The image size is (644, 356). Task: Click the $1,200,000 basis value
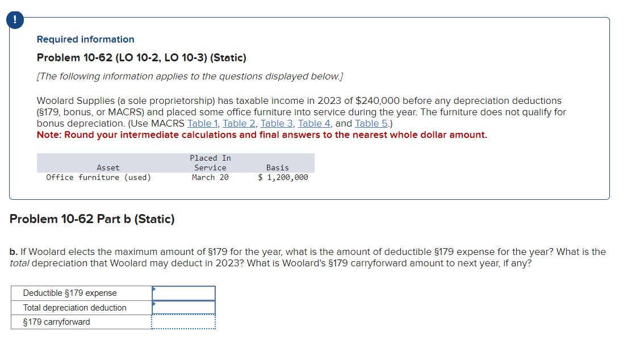pos(283,177)
